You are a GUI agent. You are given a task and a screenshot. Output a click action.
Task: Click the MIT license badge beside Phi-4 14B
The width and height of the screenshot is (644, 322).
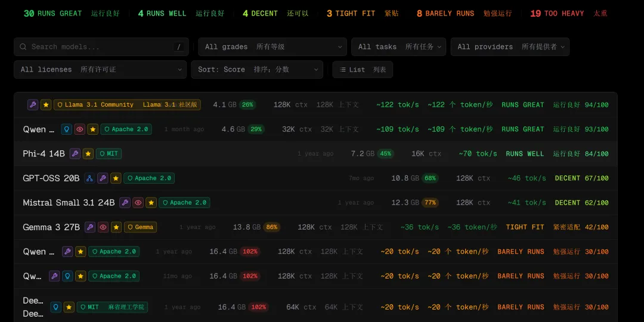click(109, 154)
